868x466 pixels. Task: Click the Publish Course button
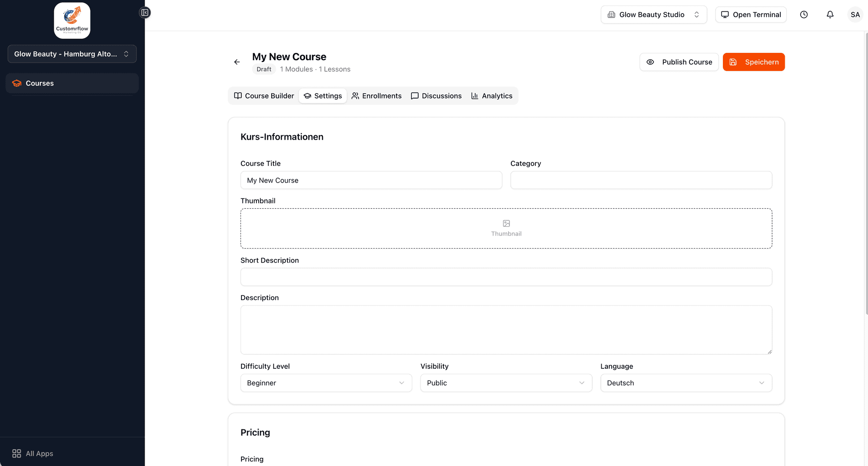tap(679, 62)
